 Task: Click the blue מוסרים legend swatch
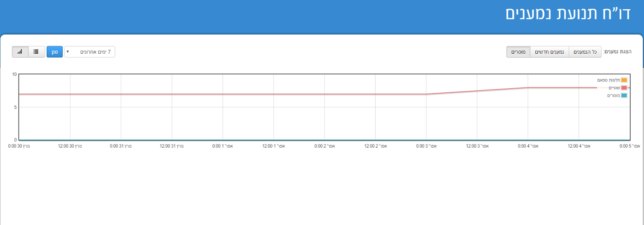point(624,96)
